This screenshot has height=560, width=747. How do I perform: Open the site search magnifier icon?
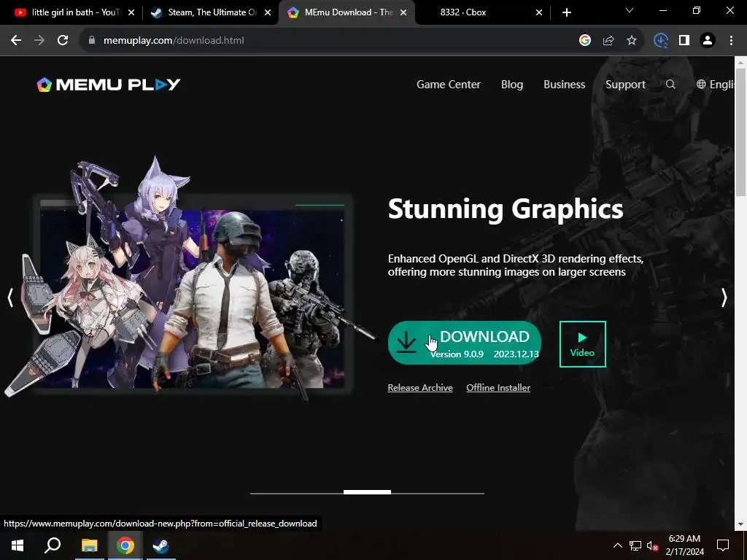(670, 85)
